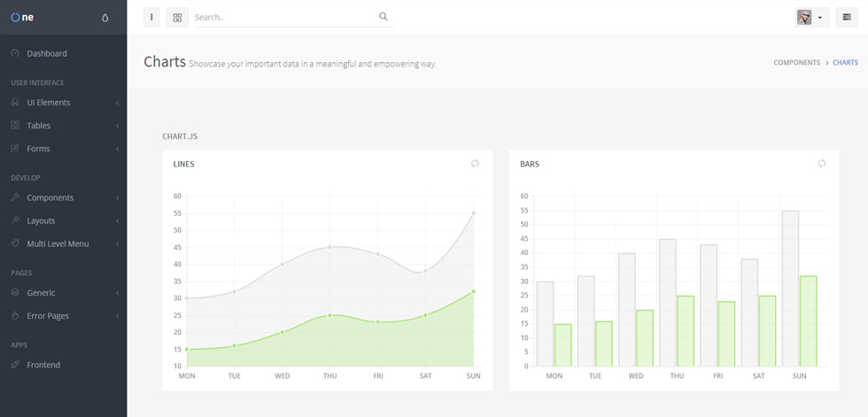
Task: Click the CHARTS breadcrumb link
Action: pyautogui.click(x=845, y=63)
